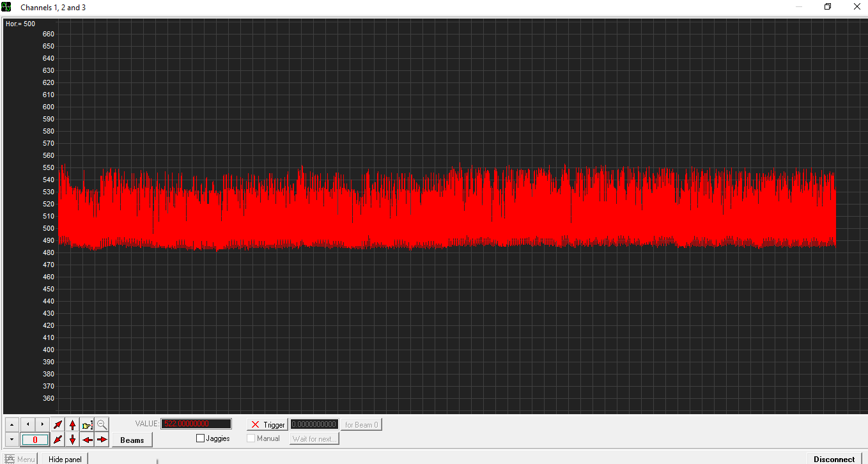Screen dimensions: 868x464
Task: Click the 500 axis label
Action: tap(49, 228)
